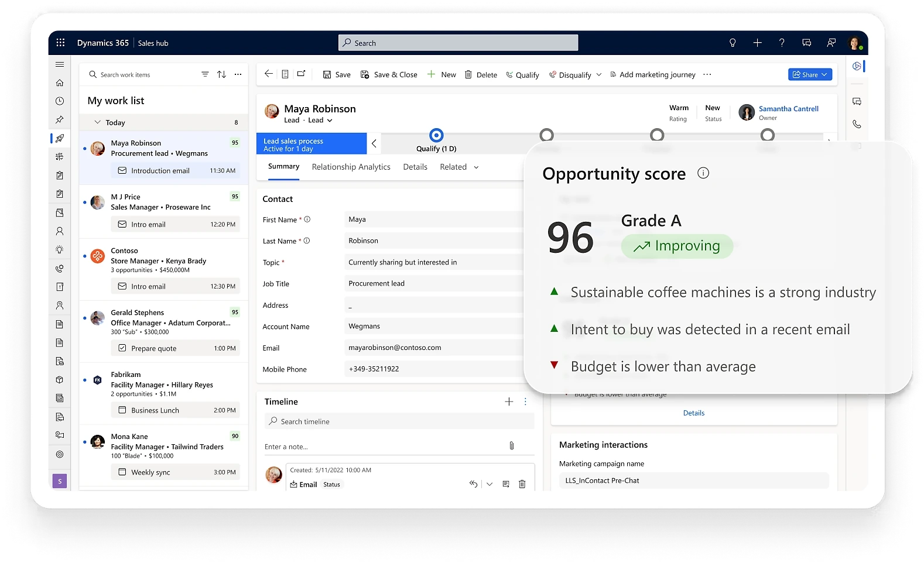This screenshot has height=563, width=924.
Task: Open Recent items clock icon in sidebar
Action: click(60, 101)
